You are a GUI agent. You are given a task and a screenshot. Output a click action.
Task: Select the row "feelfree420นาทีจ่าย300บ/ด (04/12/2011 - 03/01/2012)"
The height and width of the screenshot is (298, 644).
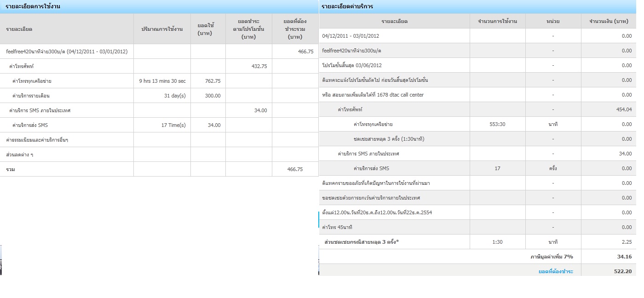pyautogui.click(x=159, y=52)
